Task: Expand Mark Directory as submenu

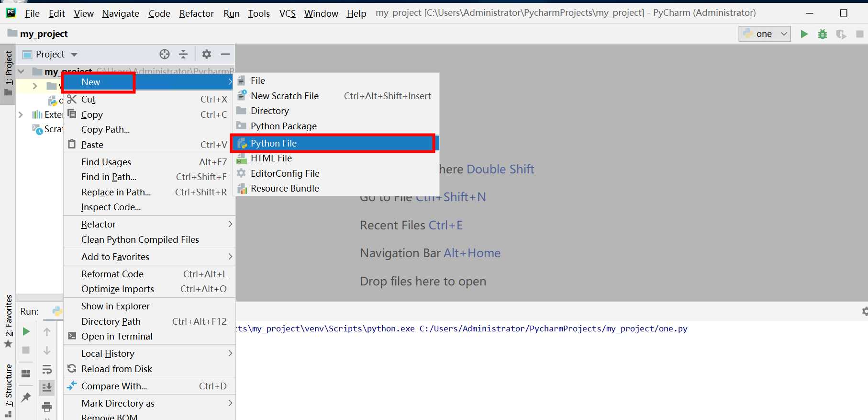Action: (149, 403)
